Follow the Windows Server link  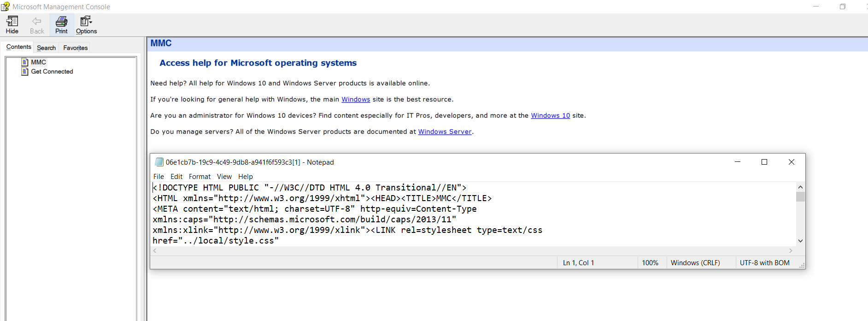(x=445, y=132)
